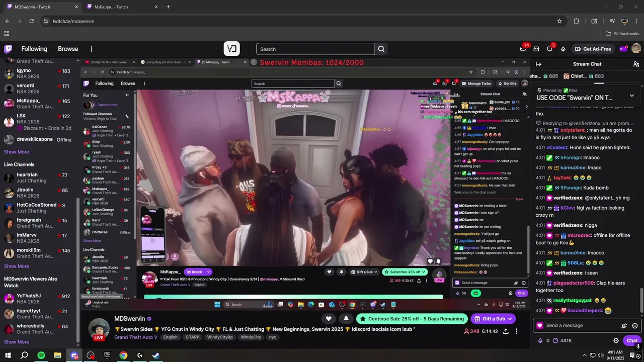The image size is (644, 362).
Task: Click the Get Ad-Free button
Action: 593,49
